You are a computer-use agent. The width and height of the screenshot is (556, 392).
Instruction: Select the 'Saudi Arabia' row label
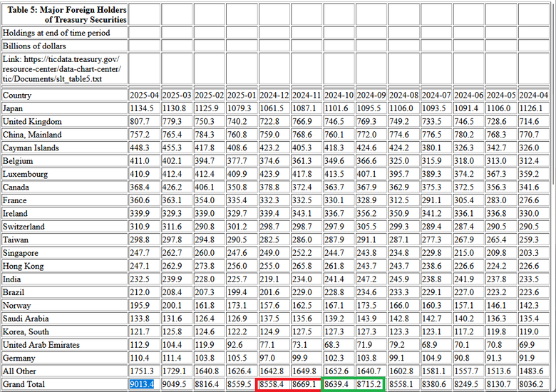[26, 319]
